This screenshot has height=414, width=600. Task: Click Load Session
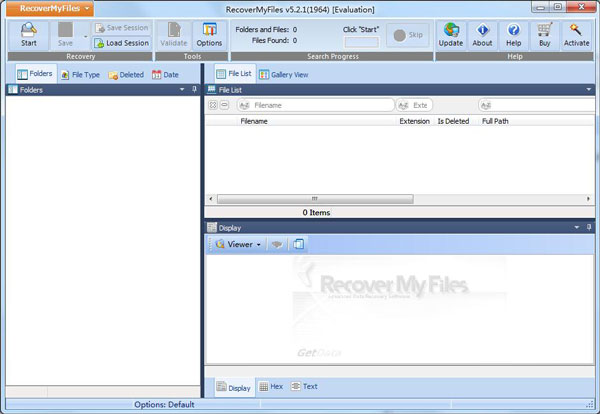[122, 43]
